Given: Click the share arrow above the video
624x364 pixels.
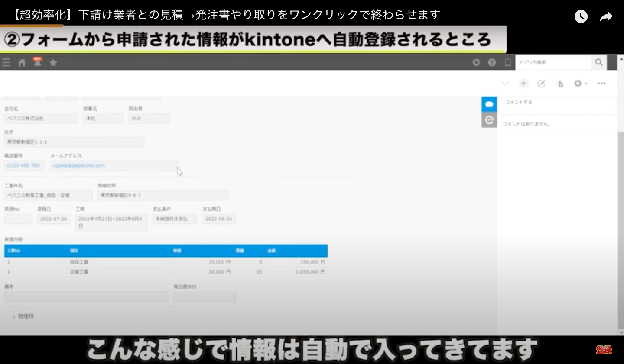Looking at the screenshot, I should coord(606,16).
